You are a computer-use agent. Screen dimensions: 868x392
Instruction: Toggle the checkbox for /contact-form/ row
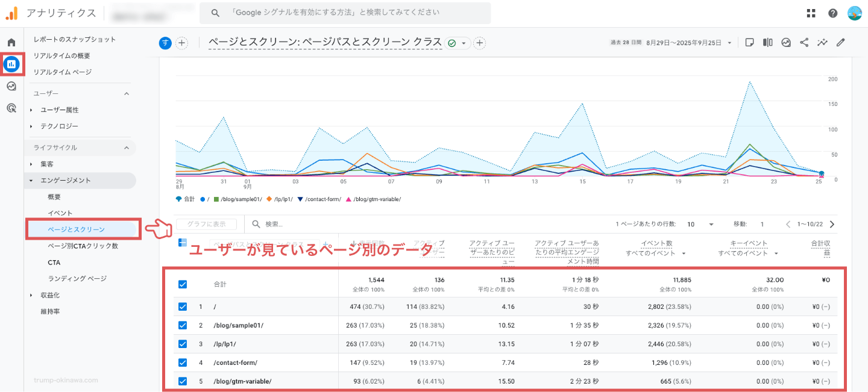tap(183, 362)
